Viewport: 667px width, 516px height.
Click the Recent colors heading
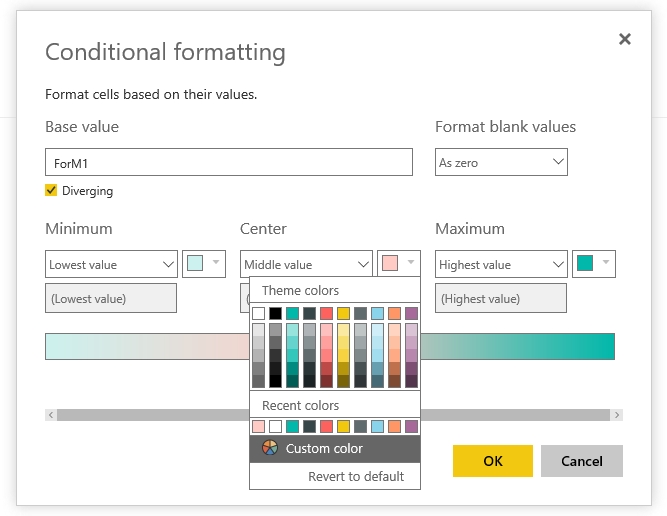[300, 405]
